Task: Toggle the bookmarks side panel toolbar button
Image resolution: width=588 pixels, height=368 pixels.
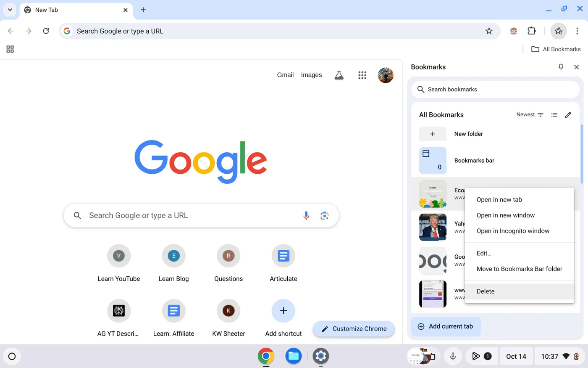Action: click(x=559, y=31)
